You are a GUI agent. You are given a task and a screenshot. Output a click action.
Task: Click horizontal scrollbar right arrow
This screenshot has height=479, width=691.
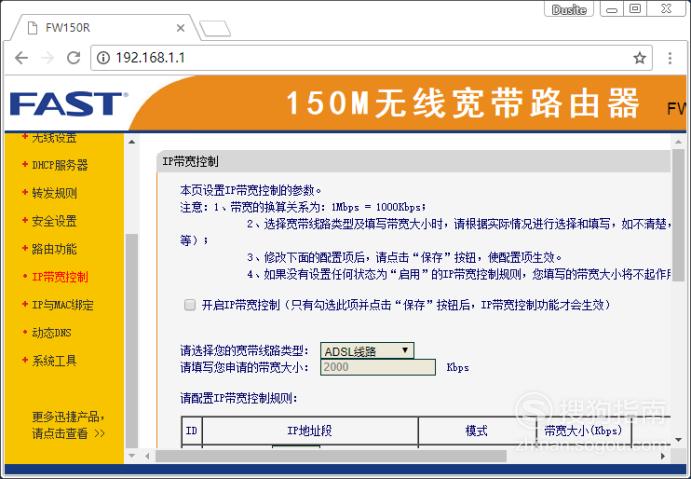tap(663, 456)
